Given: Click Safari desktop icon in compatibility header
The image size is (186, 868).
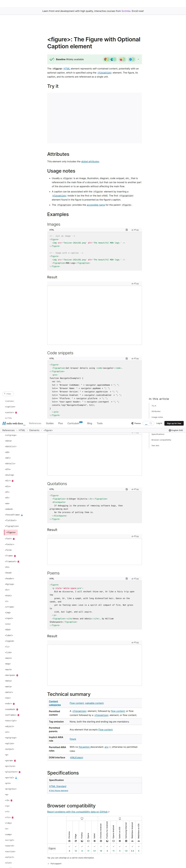Looking at the screenshot, I should coord(94,841).
